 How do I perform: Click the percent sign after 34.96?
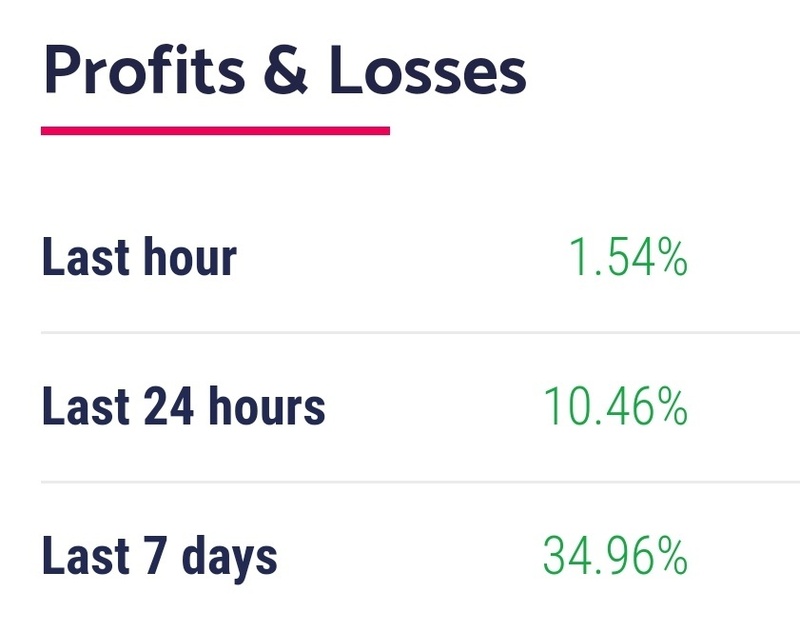pos(671,556)
